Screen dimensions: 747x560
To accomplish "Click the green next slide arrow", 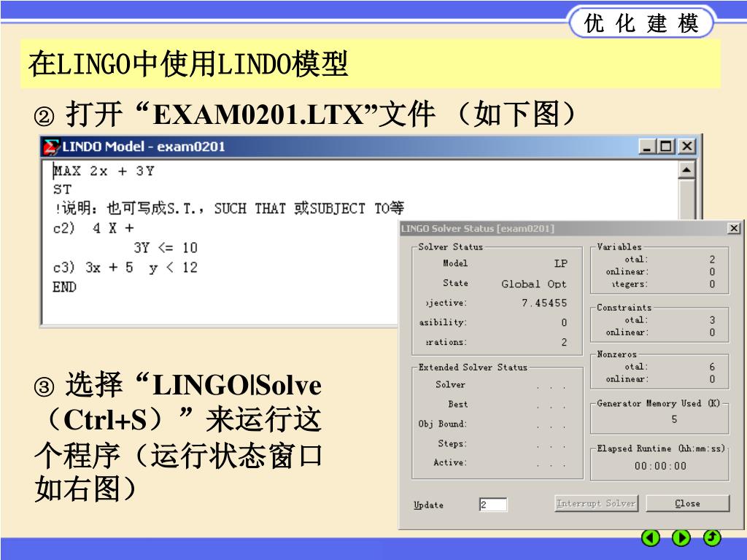I will (x=681, y=537).
